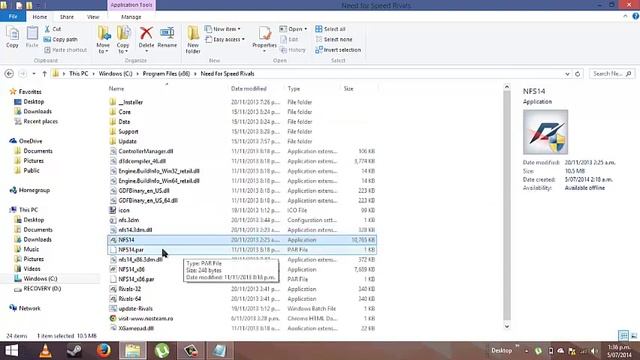
Task: Click This PC in the address bar
Action: (78, 74)
